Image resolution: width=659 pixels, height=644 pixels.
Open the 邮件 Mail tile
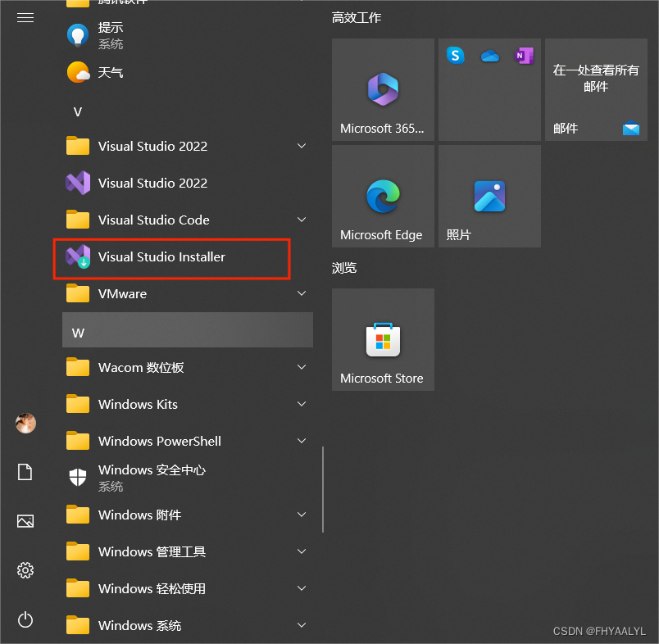(596, 89)
